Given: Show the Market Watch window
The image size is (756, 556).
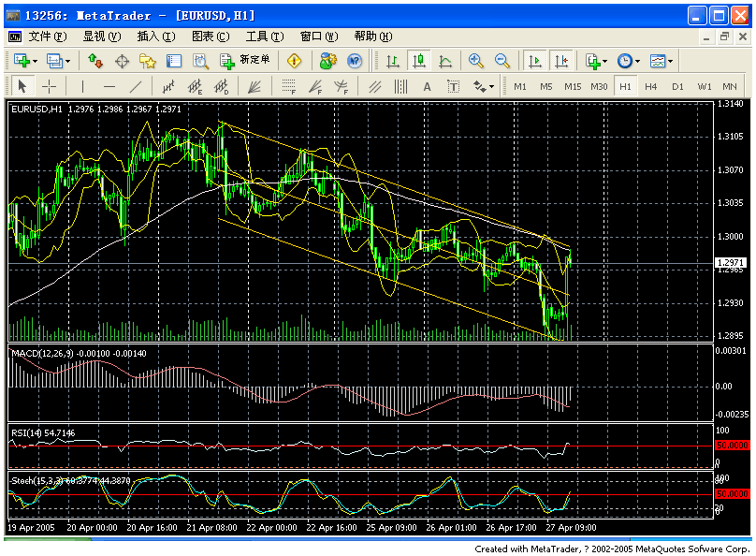Looking at the screenshot, I should [95, 61].
